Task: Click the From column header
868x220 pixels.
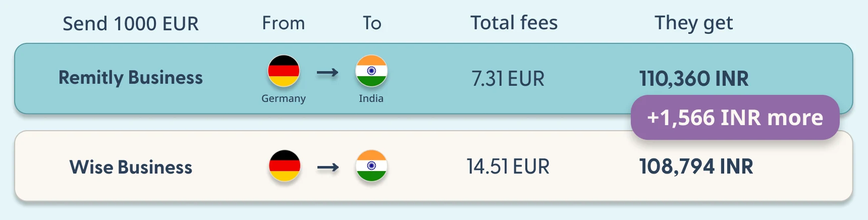Action: [x=284, y=23]
